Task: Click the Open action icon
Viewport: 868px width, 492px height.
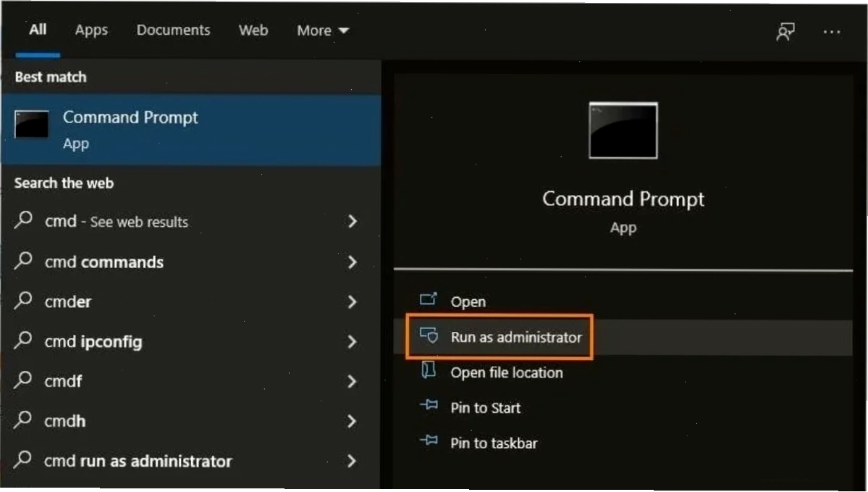Action: [429, 300]
